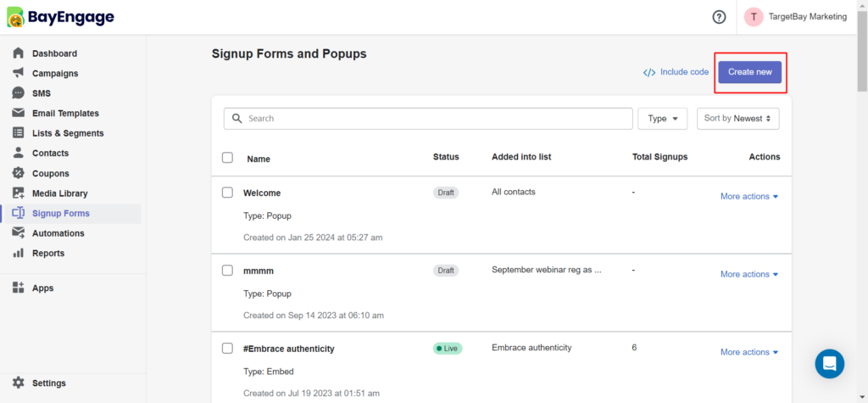
Task: Click the T user avatar
Action: 754,17
